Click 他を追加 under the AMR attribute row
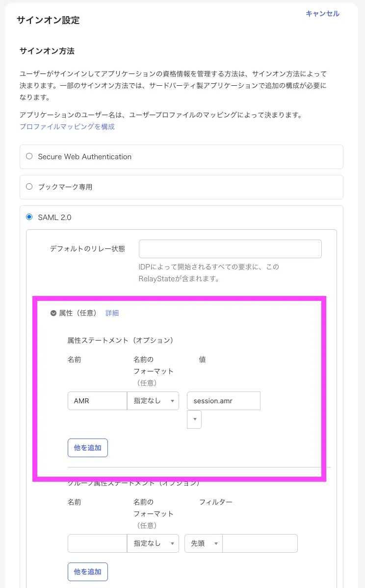The width and height of the screenshot is (365, 588). 88,448
